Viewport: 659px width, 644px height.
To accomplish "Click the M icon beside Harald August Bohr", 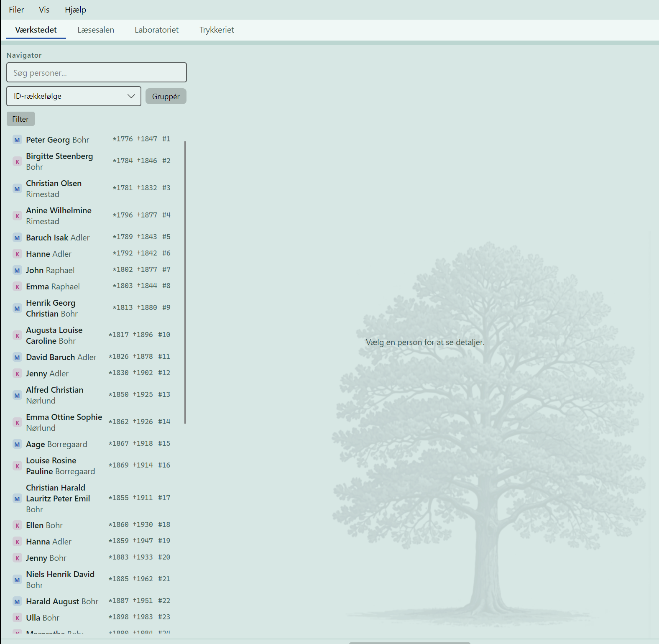I will point(17,601).
